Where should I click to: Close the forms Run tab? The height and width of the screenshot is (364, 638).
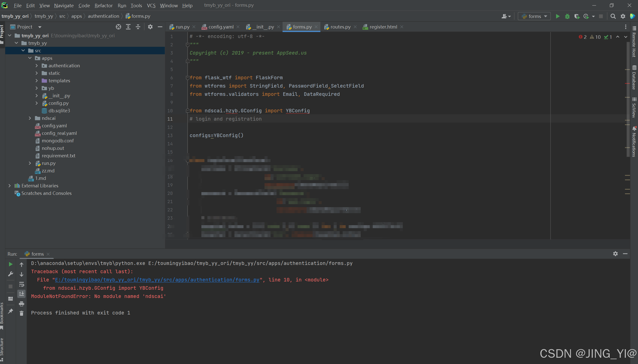(x=48, y=254)
